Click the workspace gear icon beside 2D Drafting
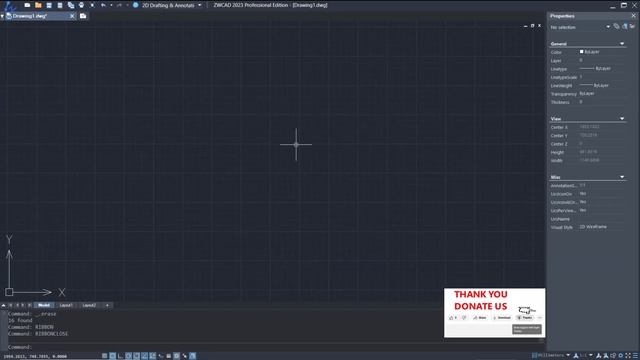This screenshot has width=640, height=360. (x=136, y=5)
